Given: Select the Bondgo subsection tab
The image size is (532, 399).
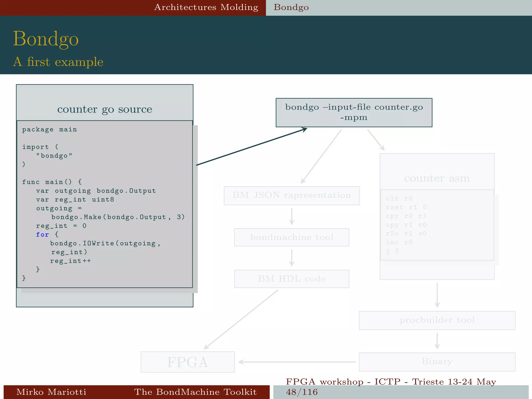Looking at the screenshot, I should click(x=291, y=7).
